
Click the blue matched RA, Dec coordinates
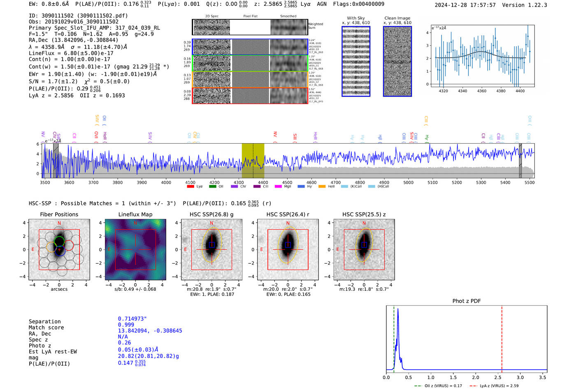(150, 331)
